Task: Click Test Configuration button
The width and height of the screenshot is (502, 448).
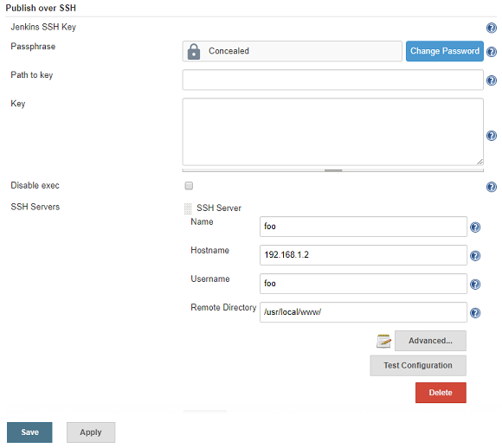Action: [418, 366]
